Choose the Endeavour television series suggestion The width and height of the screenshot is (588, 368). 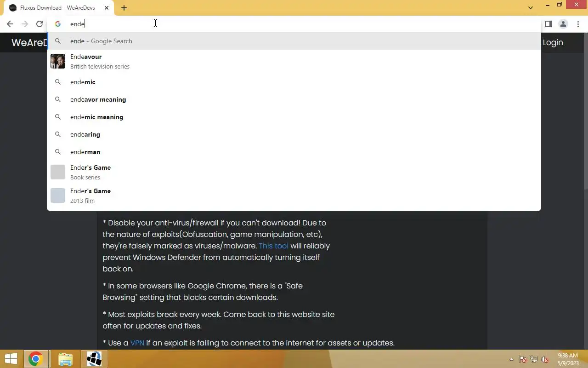294,61
